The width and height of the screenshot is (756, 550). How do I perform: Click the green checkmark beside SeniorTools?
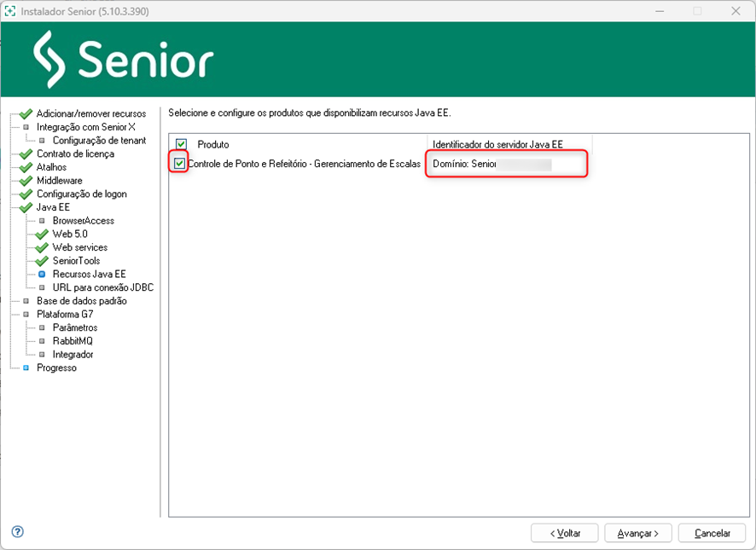pyautogui.click(x=42, y=261)
